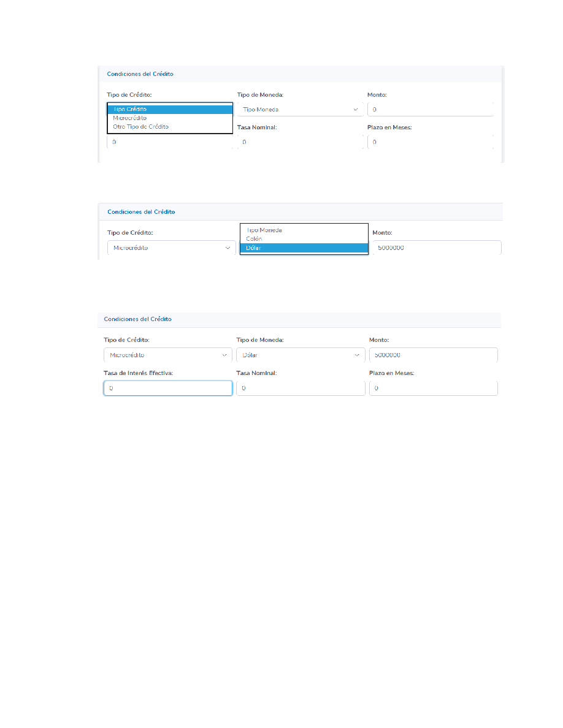
Task: Click Monto 5000000 field beside the open currency list
Action: [437, 248]
